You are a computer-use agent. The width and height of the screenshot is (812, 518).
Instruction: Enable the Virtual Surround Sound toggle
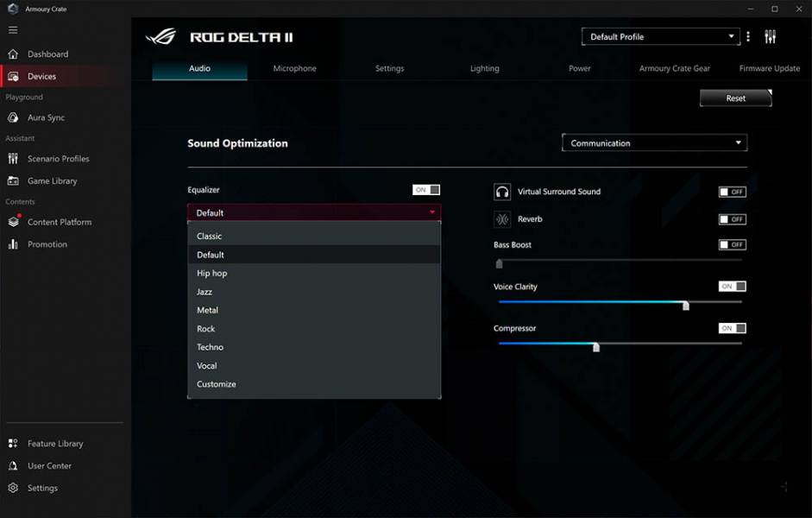coord(733,192)
